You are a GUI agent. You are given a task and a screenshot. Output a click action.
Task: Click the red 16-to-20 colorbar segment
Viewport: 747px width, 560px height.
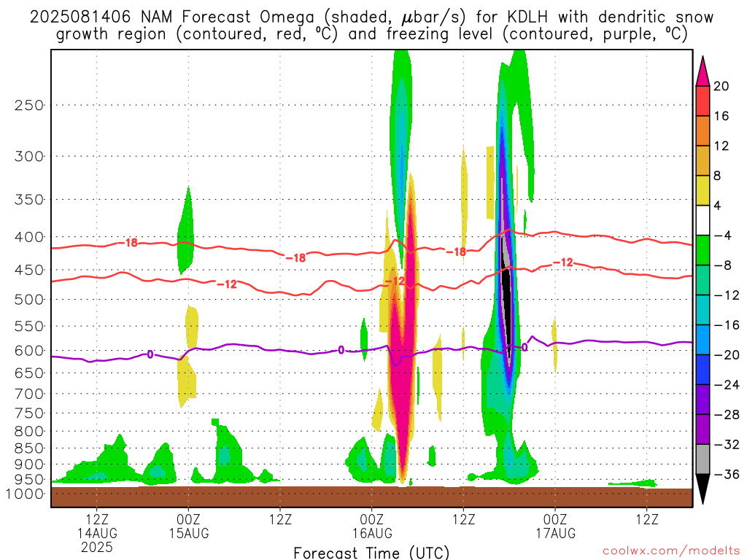click(x=703, y=101)
